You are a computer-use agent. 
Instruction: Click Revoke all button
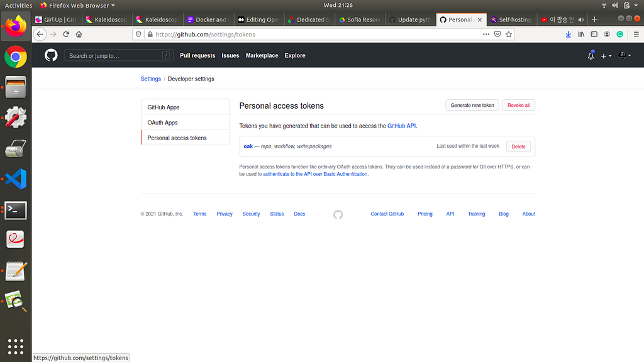(519, 105)
